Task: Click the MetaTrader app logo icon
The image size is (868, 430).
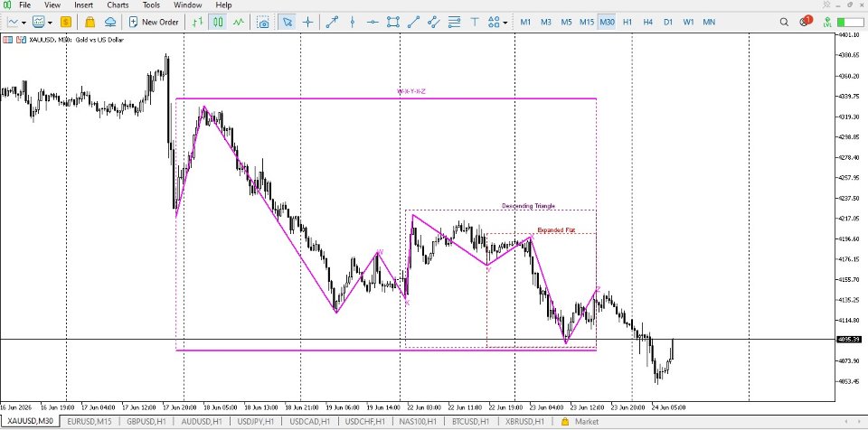Action: (7, 5)
